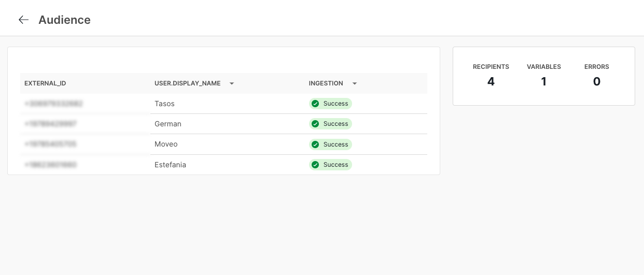Click the back arrow next to Audience
This screenshot has height=275, width=644.
23,20
